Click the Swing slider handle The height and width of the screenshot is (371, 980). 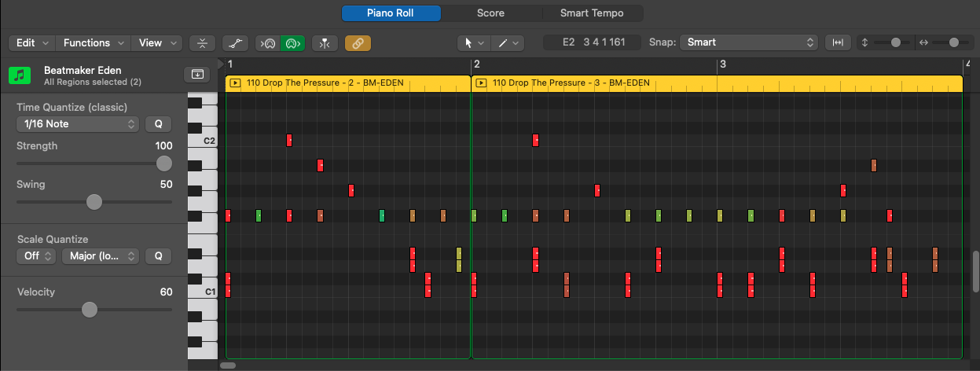(94, 202)
